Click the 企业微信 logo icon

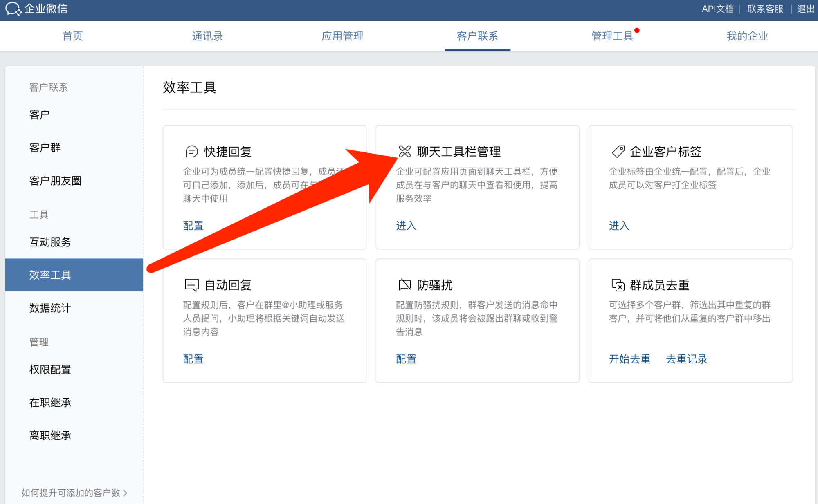(x=13, y=9)
